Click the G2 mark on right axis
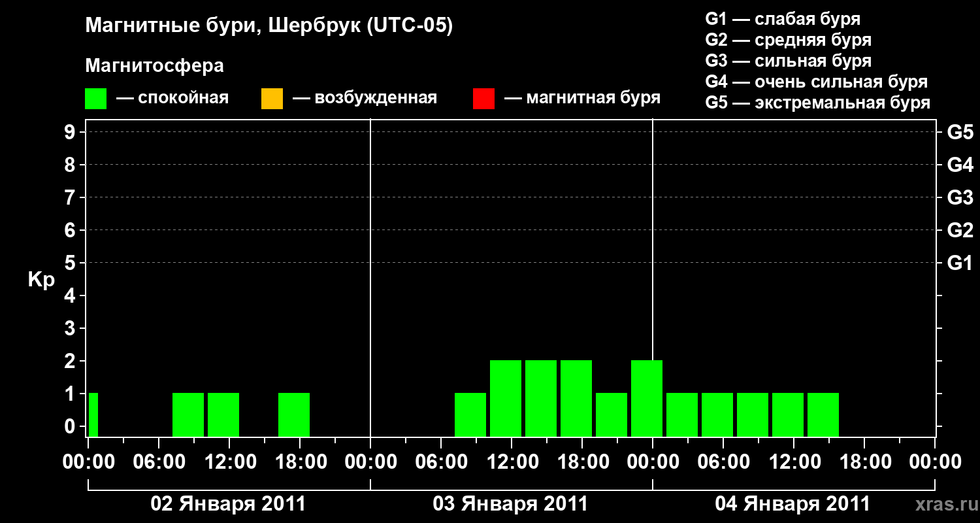 tap(960, 230)
